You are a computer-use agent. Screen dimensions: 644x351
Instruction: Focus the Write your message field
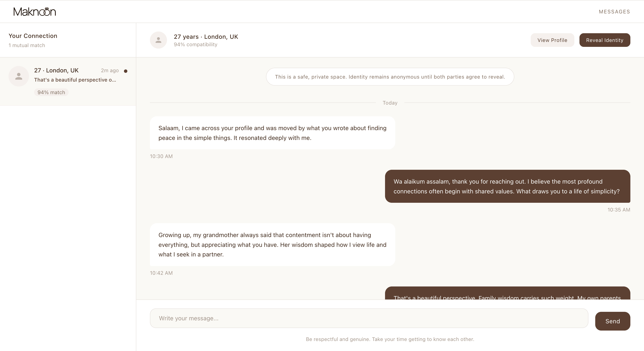369,318
